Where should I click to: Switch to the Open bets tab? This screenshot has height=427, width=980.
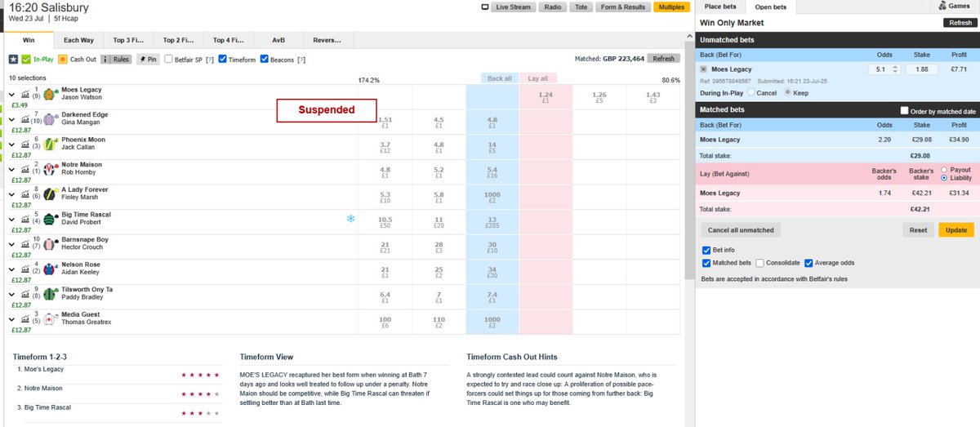[x=770, y=7]
